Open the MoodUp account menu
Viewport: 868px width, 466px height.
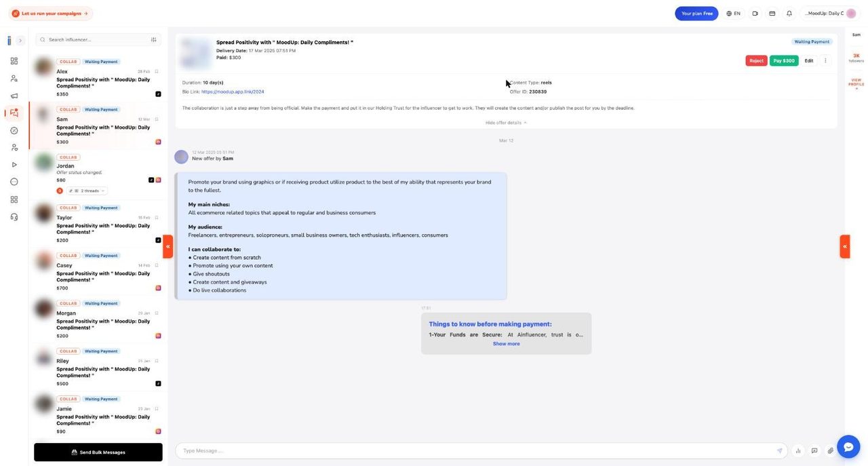tap(830, 13)
